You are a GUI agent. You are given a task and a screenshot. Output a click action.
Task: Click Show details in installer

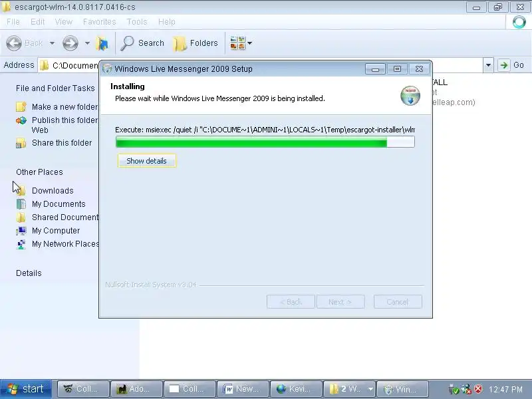pos(146,161)
